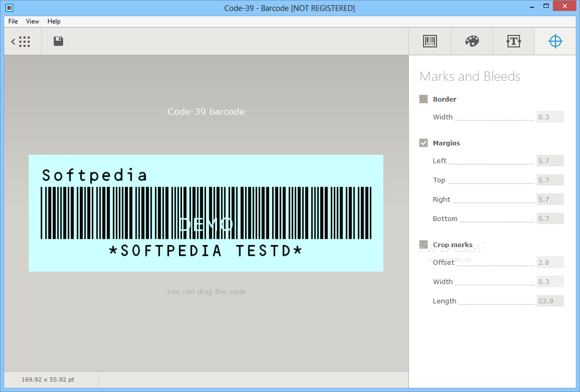Open the File menu
Screen dimensions: 580x392
[x=13, y=21]
